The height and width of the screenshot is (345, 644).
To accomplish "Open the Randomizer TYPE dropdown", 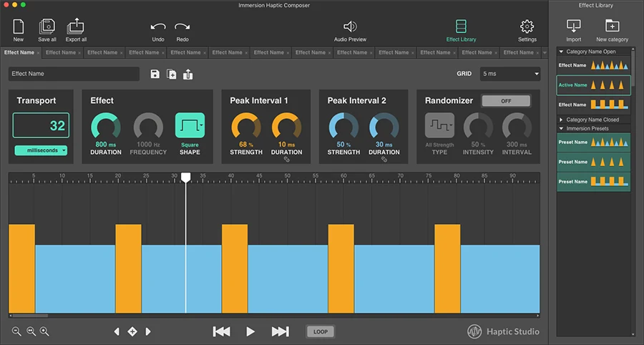I will [x=439, y=125].
